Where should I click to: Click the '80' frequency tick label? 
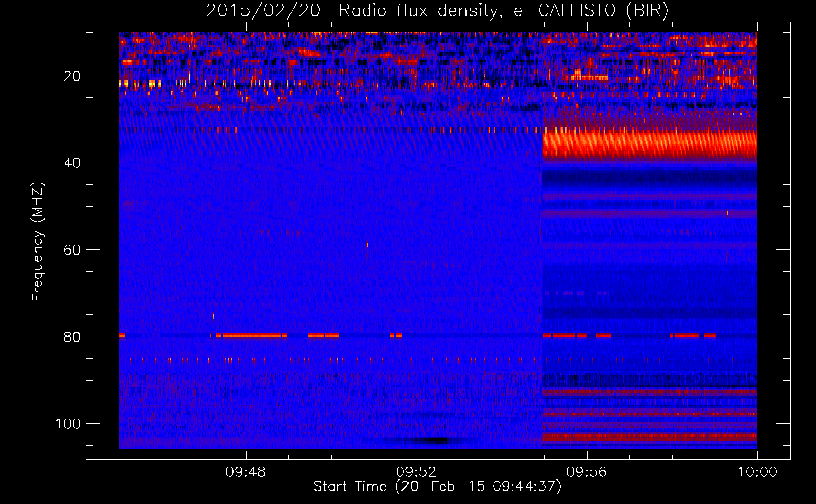72,337
